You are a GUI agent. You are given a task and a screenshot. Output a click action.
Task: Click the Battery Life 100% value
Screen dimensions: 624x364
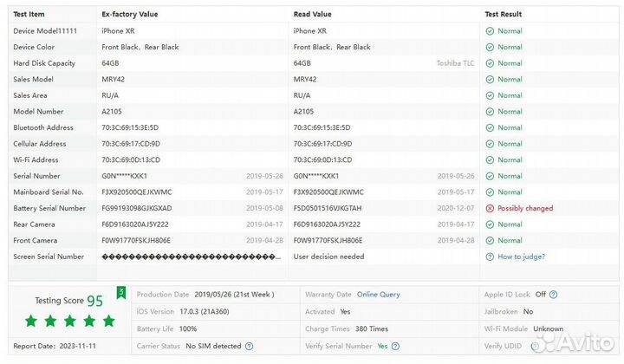point(188,329)
